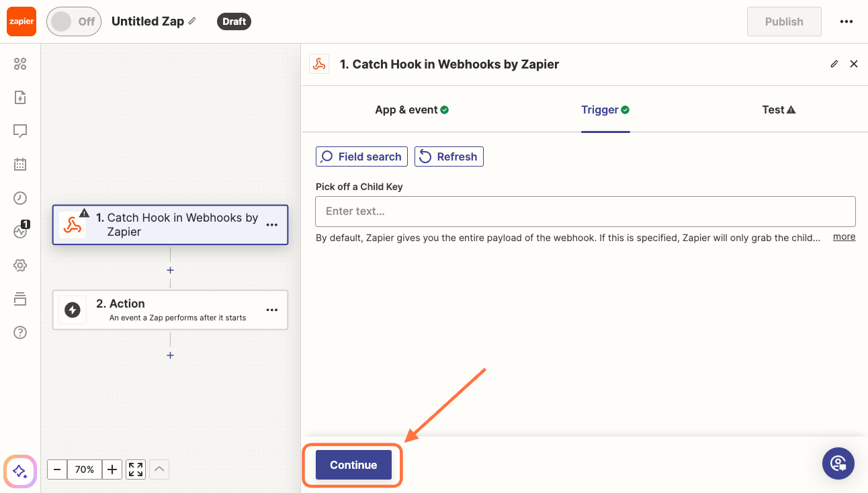Viewport: 868px width, 493px height.
Task: Switch to the Test tab
Action: point(779,109)
